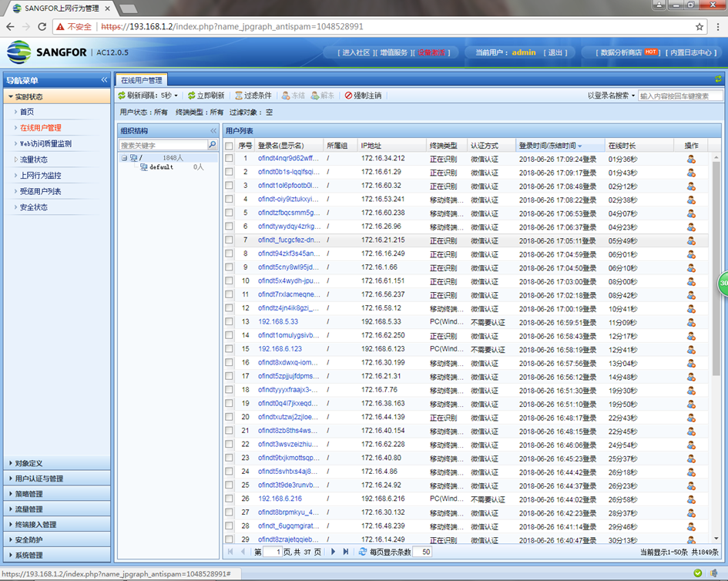The image size is (728, 581).
Task: Click the user list vertical scrollbar
Action: coord(716,268)
